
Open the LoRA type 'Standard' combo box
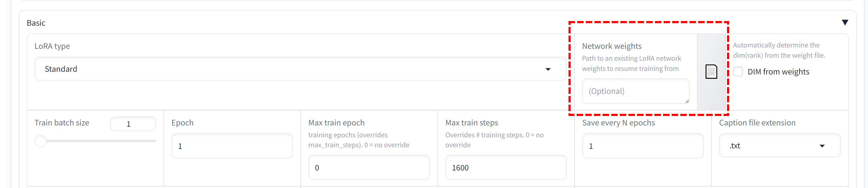point(300,69)
